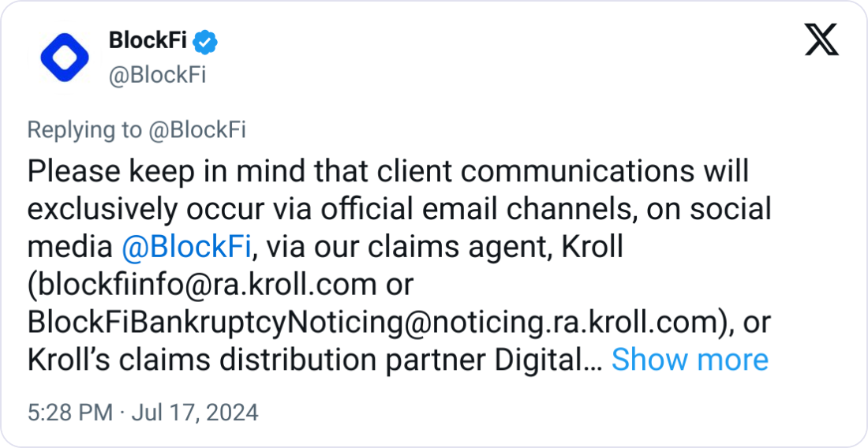868x448 pixels.
Task: Open the 5:28 PM timestamp
Action: click(70, 413)
